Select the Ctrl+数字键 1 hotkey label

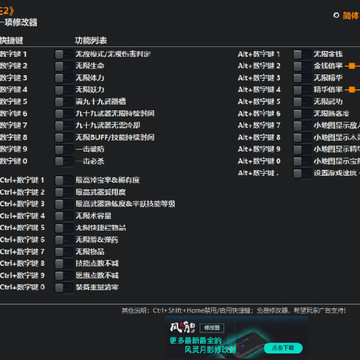(x=22, y=180)
